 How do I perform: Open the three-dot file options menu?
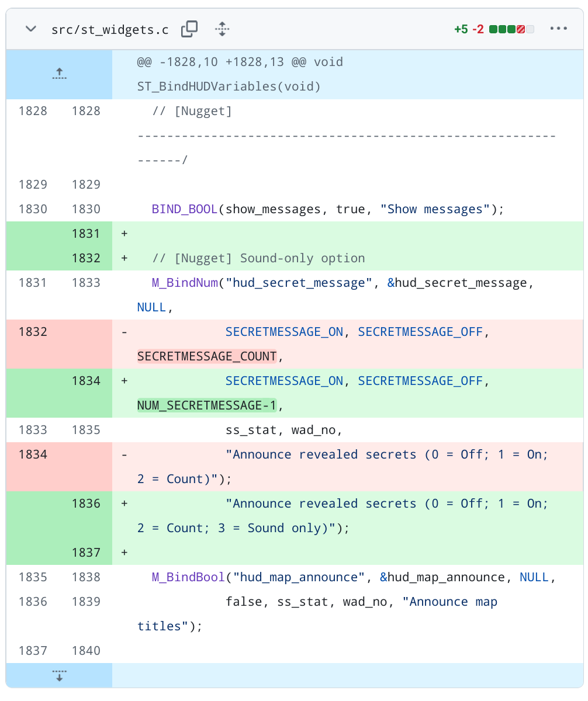558,29
